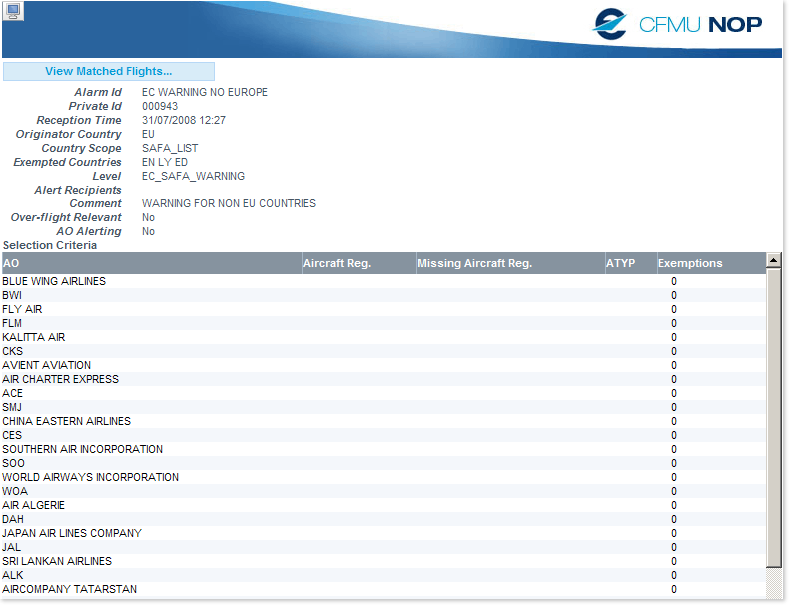Click the Missing Aircraft Reg. column header
The width and height of the screenshot is (789, 605).
pos(508,263)
